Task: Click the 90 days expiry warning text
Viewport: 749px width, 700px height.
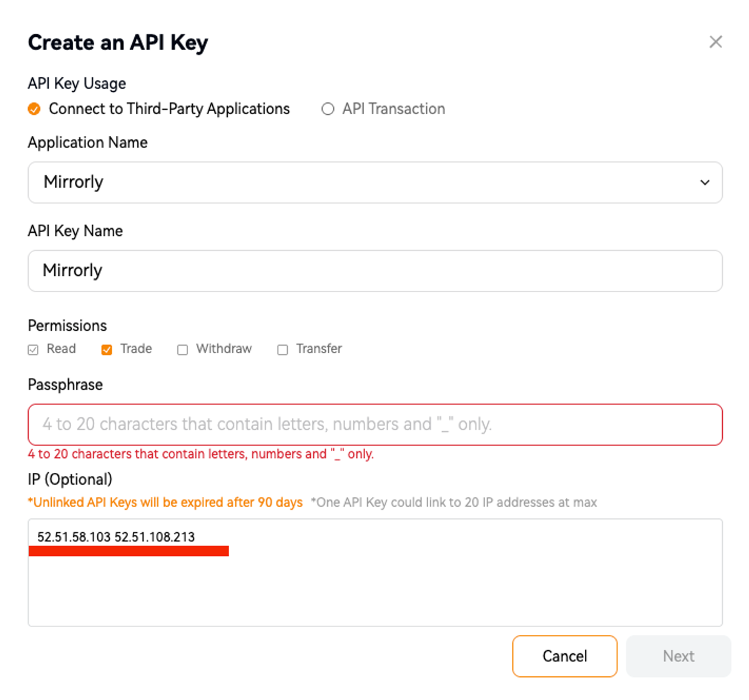Action: pyautogui.click(x=164, y=502)
